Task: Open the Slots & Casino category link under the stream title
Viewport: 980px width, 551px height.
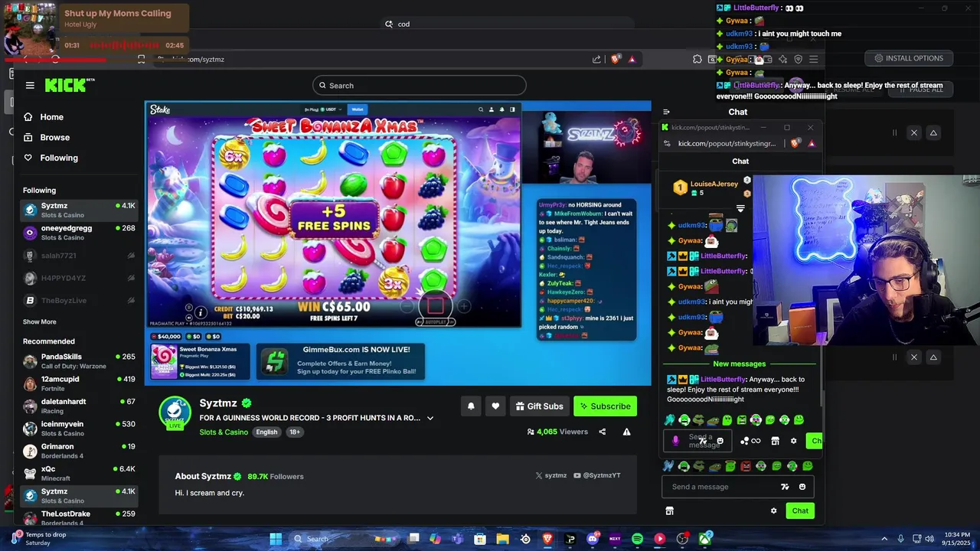Action: click(x=224, y=432)
